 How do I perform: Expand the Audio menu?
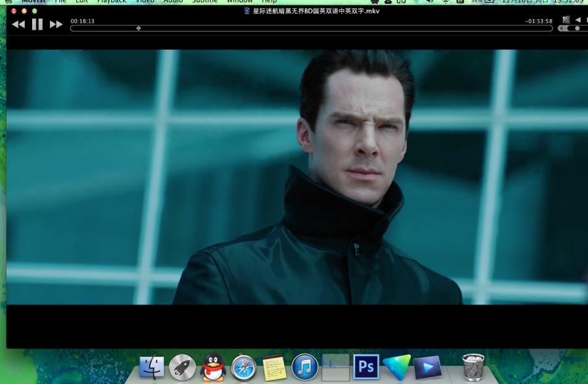pyautogui.click(x=173, y=2)
